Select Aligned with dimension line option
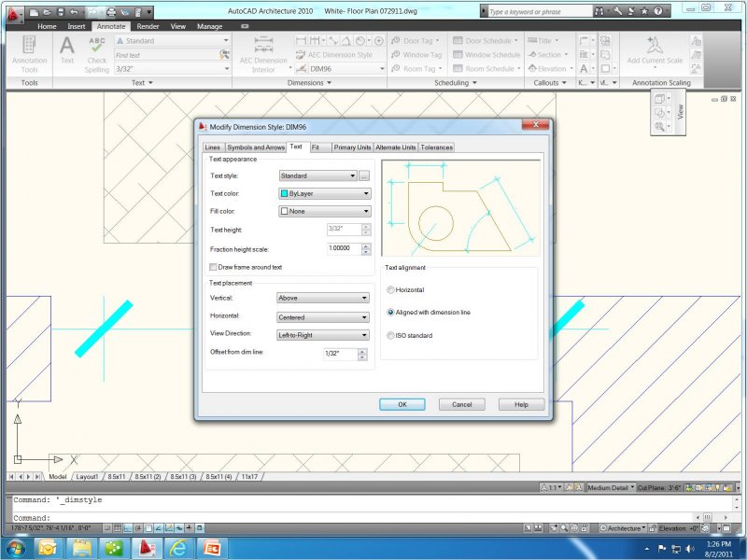The image size is (747, 560). [x=390, y=313]
